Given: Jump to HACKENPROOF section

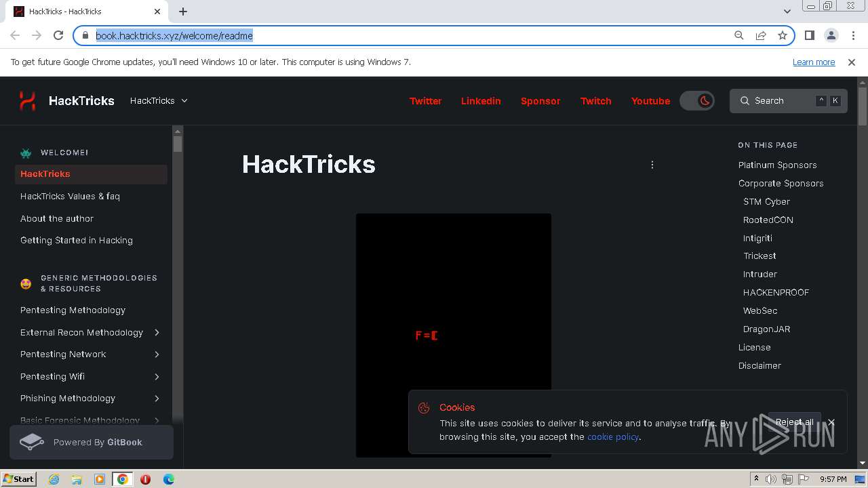Looking at the screenshot, I should (x=776, y=292).
